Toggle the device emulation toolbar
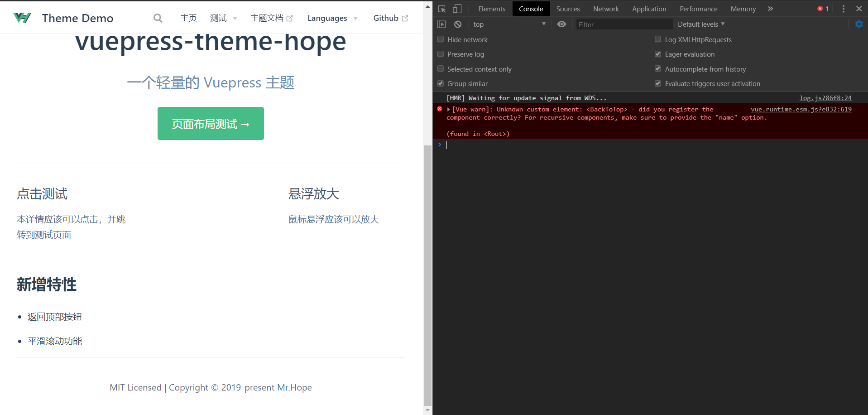The width and height of the screenshot is (868, 415). pyautogui.click(x=457, y=9)
